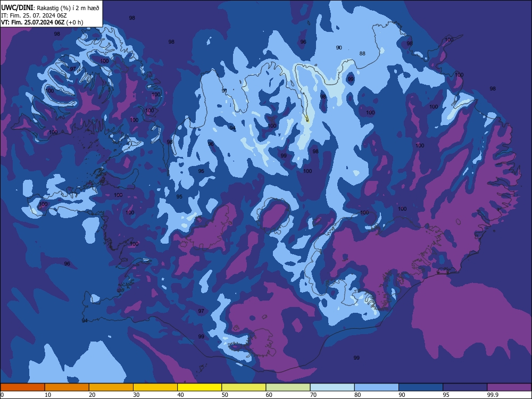Click the UWC/DINI title text
Image resolution: width=532 pixels, height=399 pixels.
[x=18, y=7]
